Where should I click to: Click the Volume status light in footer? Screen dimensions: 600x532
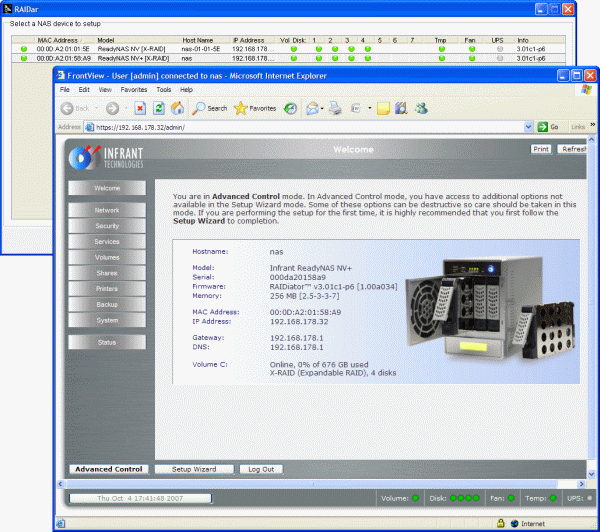(416, 498)
